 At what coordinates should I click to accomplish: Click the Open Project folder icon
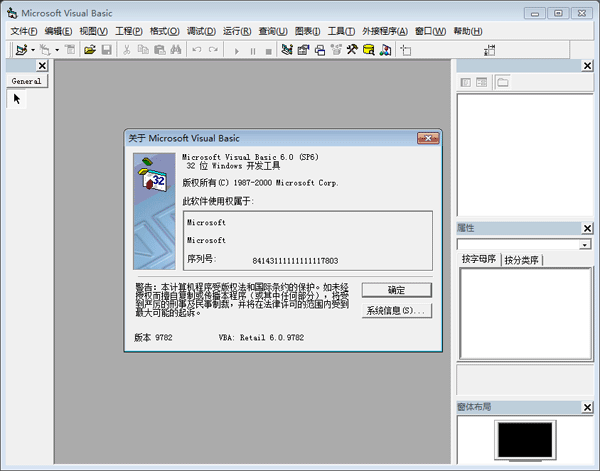[x=90, y=50]
